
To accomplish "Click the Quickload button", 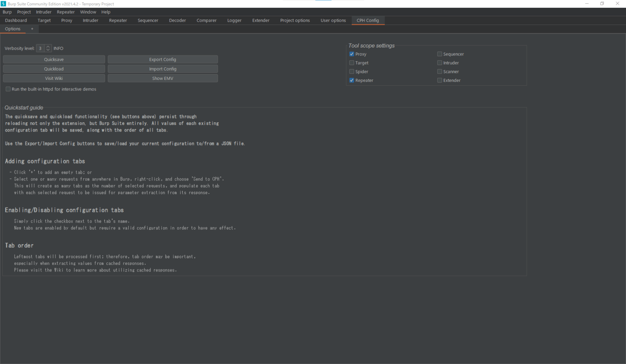I will (x=54, y=68).
